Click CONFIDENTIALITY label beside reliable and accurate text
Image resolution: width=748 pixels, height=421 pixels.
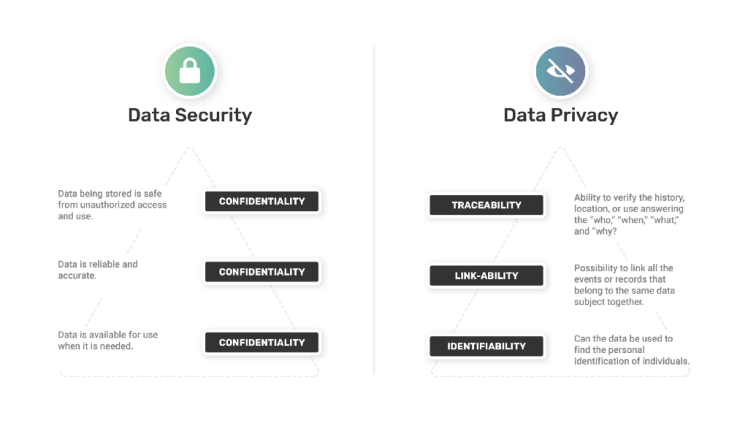point(262,271)
